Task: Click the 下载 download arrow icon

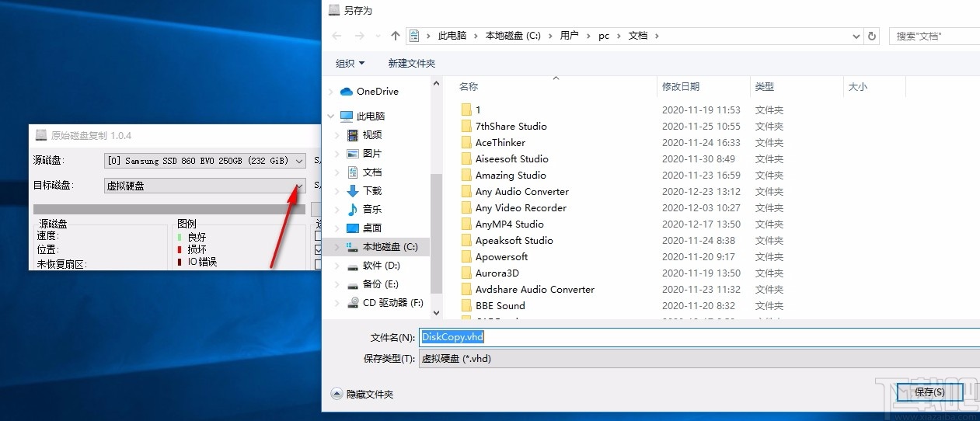Action: (x=353, y=191)
